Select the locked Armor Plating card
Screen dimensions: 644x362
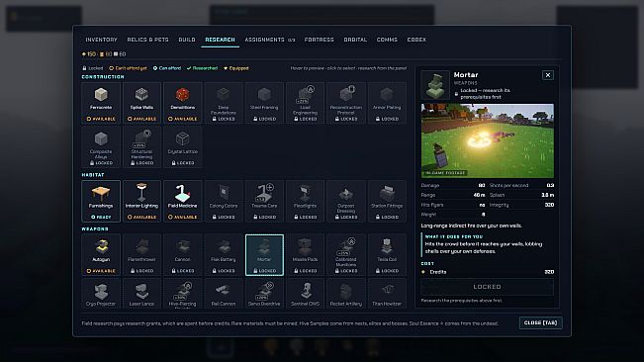tap(387, 103)
